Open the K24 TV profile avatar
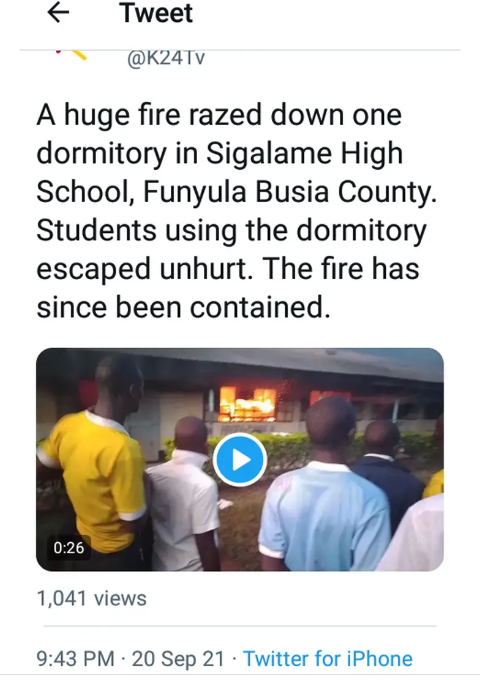 coord(72,55)
